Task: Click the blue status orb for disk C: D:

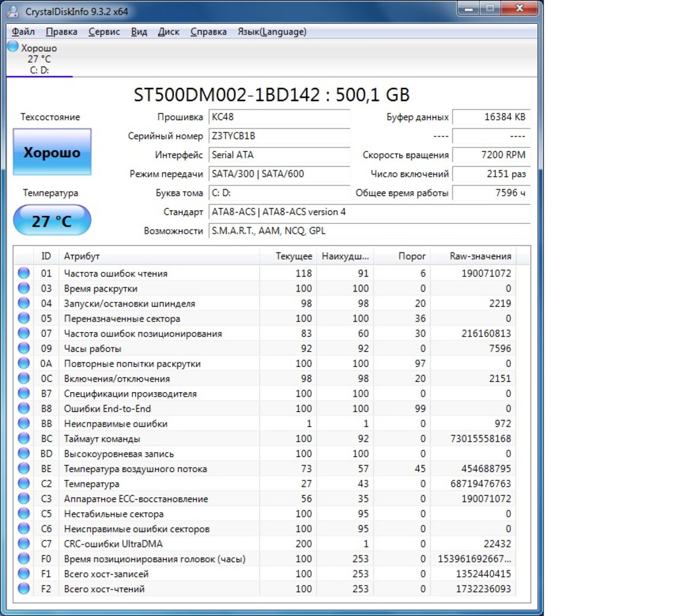Action: [x=13, y=46]
